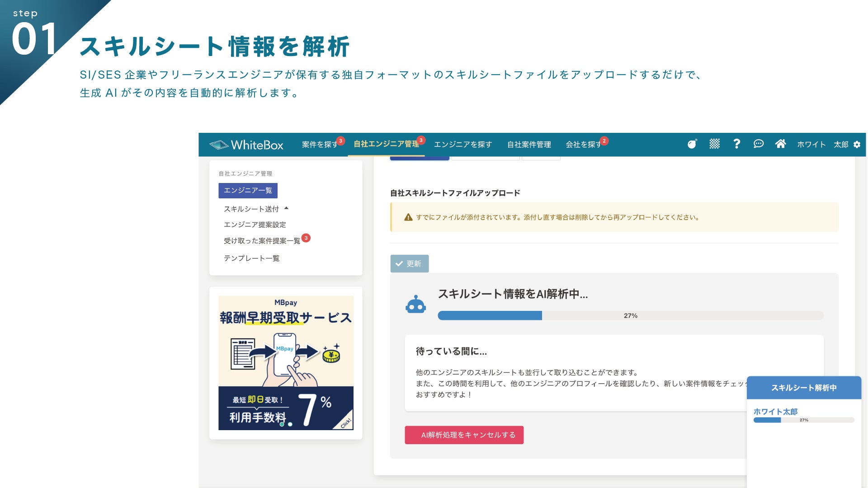Open help via question mark icon
Image resolution: width=868 pixels, height=488 pixels.
pyautogui.click(x=736, y=144)
